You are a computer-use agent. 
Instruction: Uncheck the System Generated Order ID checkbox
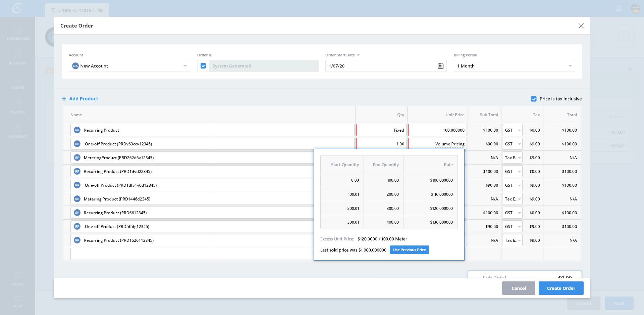point(203,66)
